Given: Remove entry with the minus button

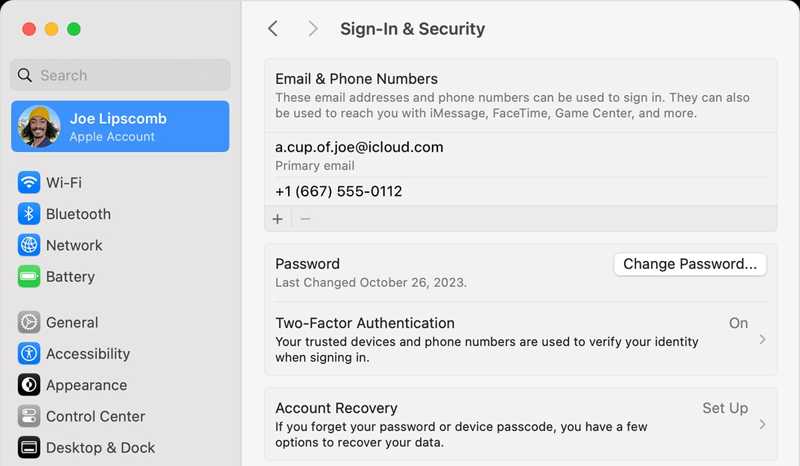Looking at the screenshot, I should [305, 219].
